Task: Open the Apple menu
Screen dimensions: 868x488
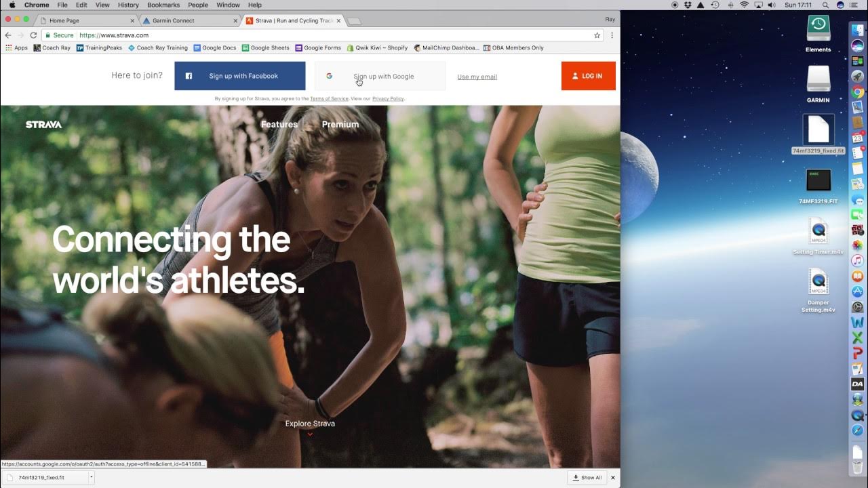Action: [x=12, y=5]
